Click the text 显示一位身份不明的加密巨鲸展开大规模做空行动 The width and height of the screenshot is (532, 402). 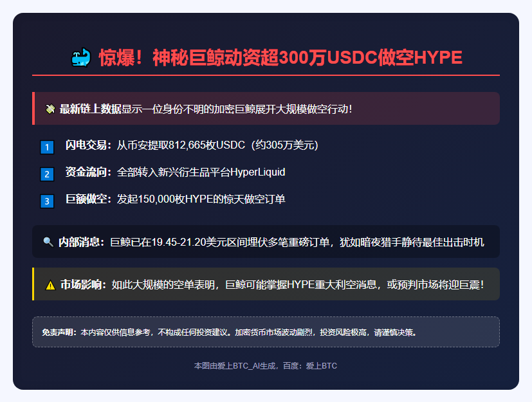(x=235, y=109)
